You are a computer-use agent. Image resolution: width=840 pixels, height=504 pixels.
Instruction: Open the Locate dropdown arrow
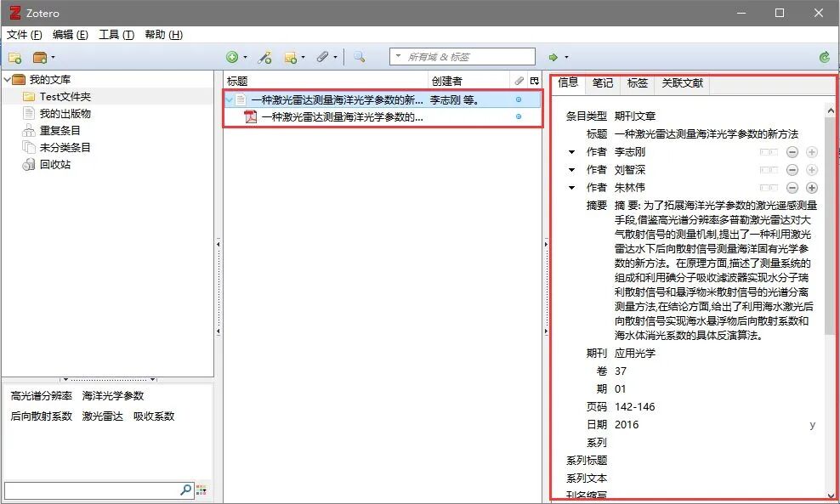tap(566, 57)
